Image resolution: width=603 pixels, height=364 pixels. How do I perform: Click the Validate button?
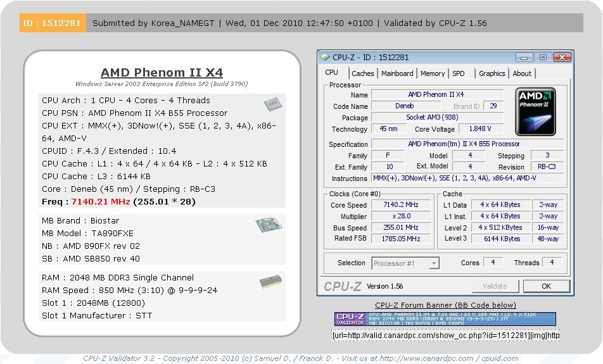495,286
